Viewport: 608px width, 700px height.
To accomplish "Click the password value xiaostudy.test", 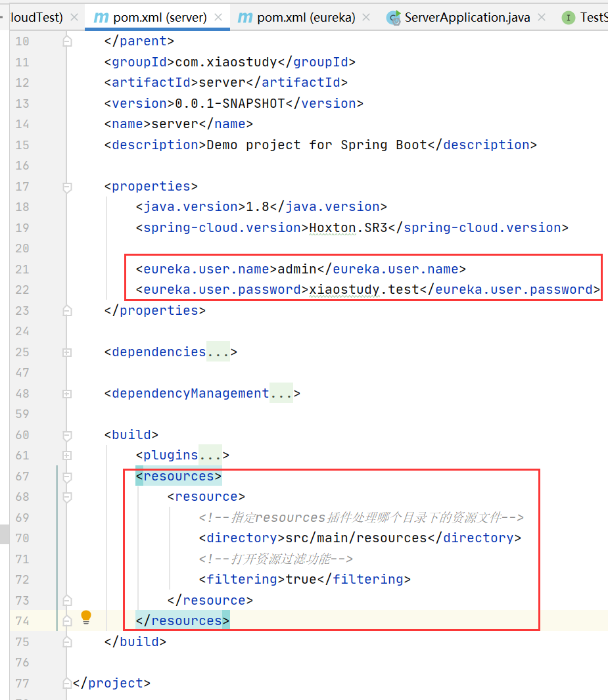I will click(x=364, y=290).
